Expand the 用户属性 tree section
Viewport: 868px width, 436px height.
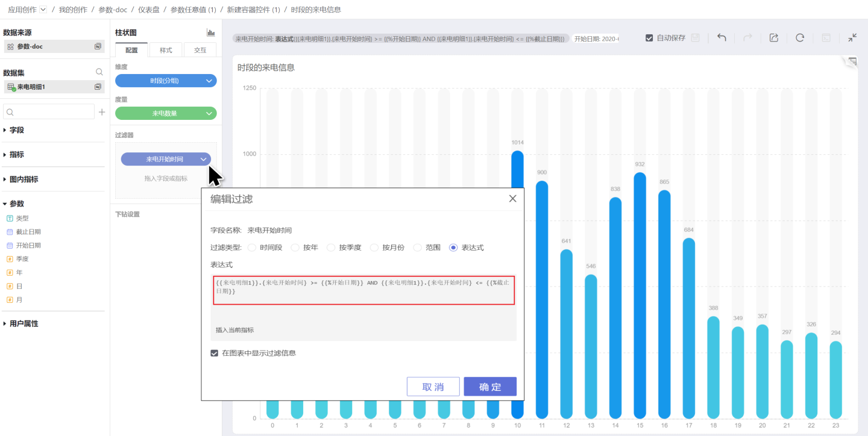[x=5, y=324]
